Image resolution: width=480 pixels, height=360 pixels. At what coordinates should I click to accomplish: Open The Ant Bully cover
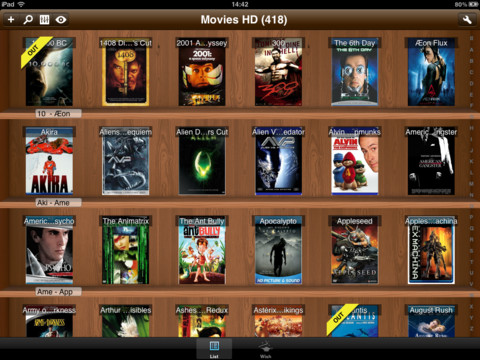click(202, 250)
